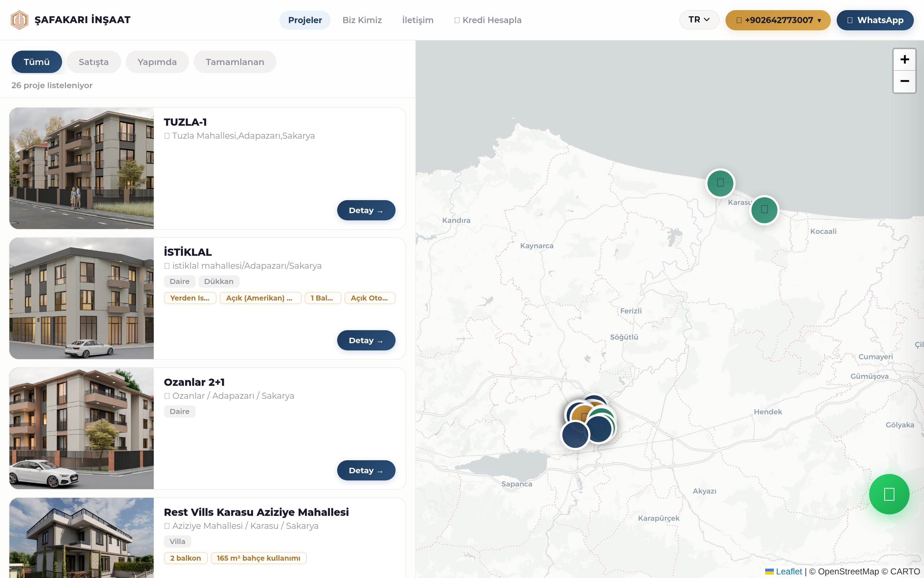Click the Villa tag on Rest Vills card
Image resolution: width=924 pixels, height=578 pixels.
pos(178,541)
